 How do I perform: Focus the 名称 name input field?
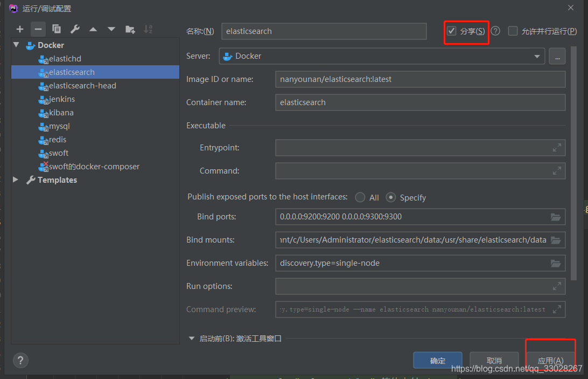(324, 31)
